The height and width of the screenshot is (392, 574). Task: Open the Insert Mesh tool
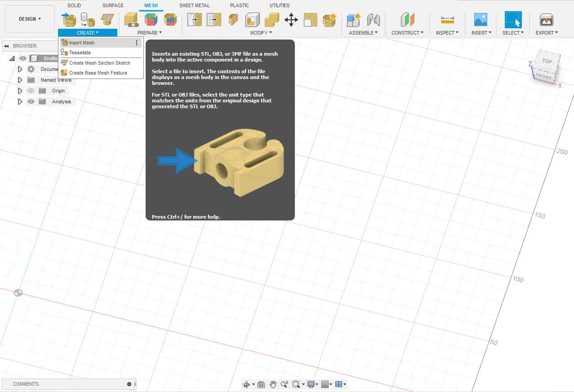pos(81,42)
